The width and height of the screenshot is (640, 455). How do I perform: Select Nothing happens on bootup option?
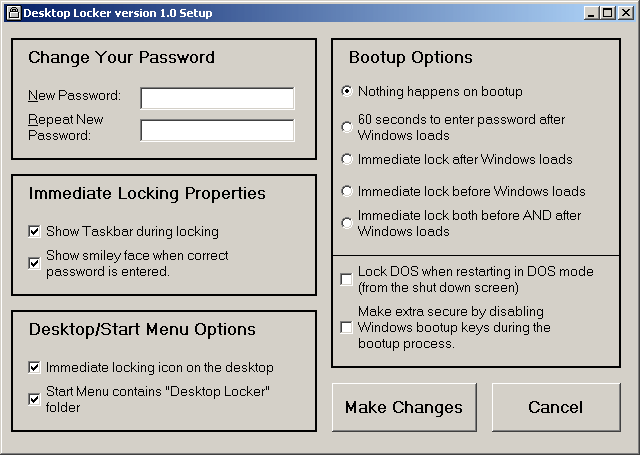[x=347, y=91]
